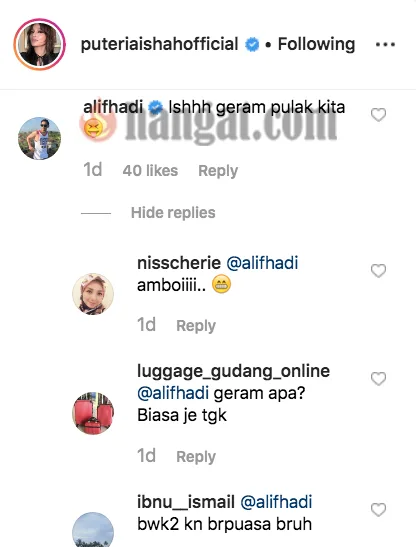Follow @alifhadi mention in nisscherie's reply
Viewport: 416px width, 547px height.
[262, 263]
